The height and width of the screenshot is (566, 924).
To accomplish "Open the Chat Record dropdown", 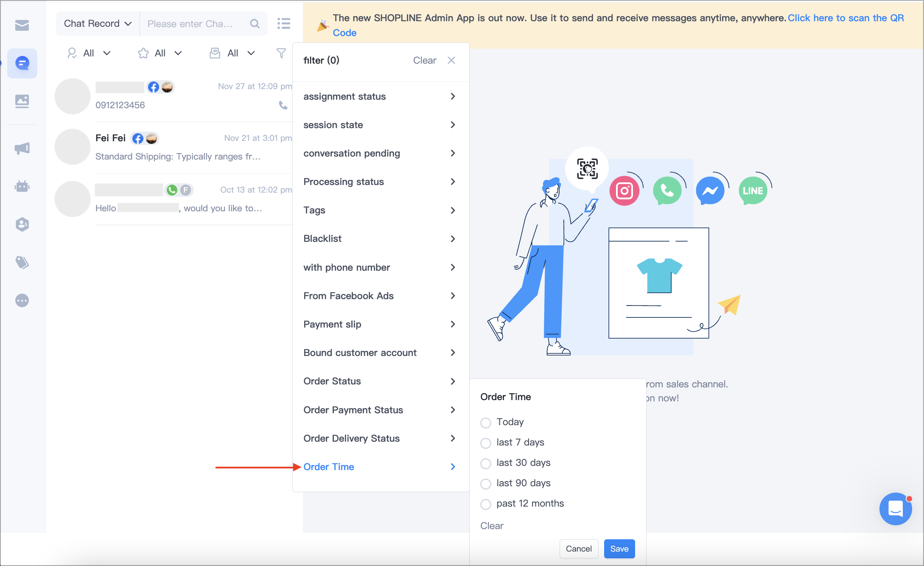I will 98,24.
